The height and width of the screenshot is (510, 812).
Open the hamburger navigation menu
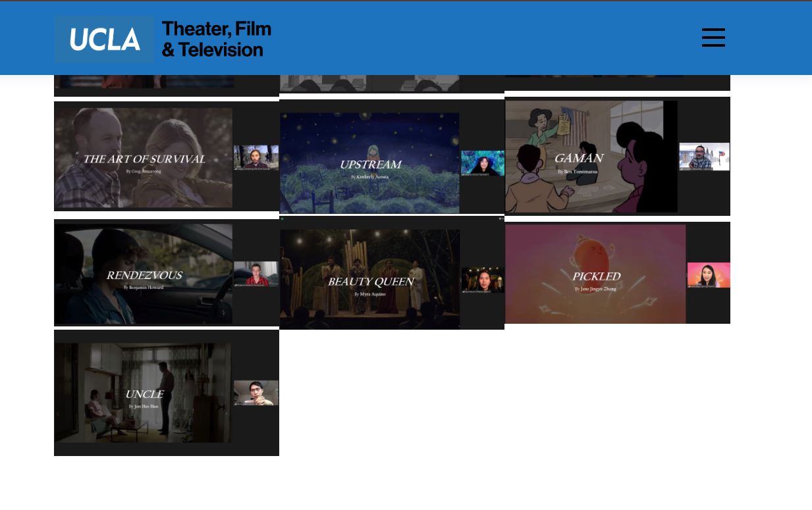tap(713, 38)
